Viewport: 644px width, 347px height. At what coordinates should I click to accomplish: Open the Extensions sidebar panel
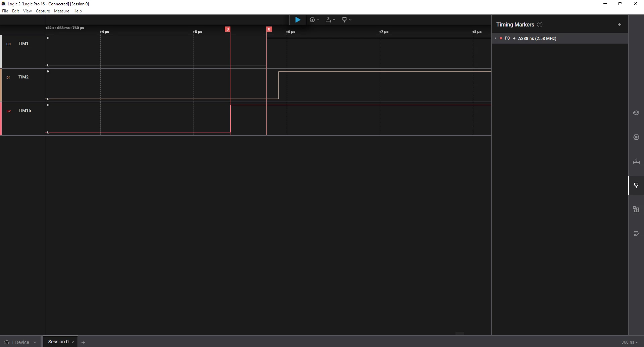pos(636,210)
